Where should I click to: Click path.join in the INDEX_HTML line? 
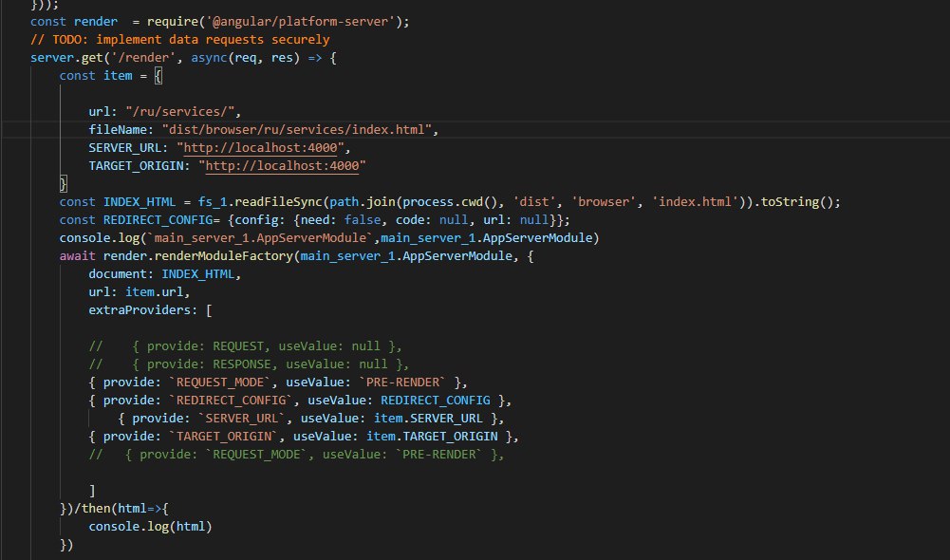click(363, 202)
